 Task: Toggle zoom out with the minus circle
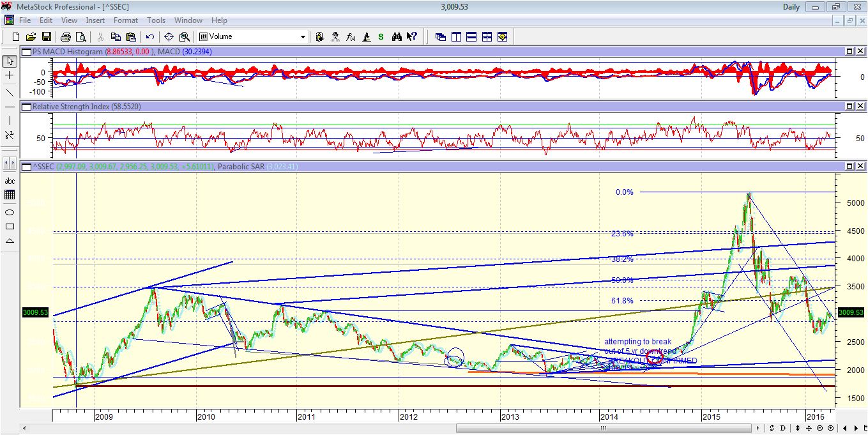point(819,430)
